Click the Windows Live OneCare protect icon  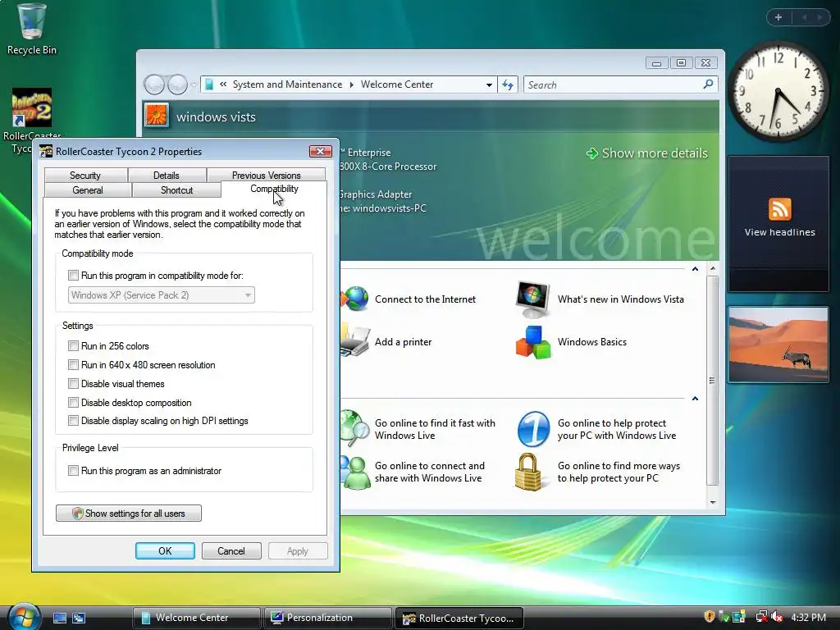click(x=533, y=428)
